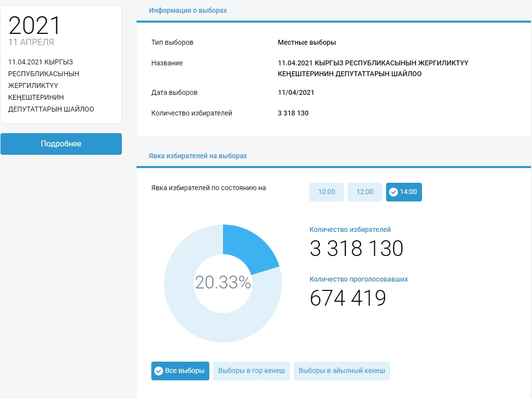Click the 2021 year heading in the election card
532x399 pixels.
pos(34,26)
